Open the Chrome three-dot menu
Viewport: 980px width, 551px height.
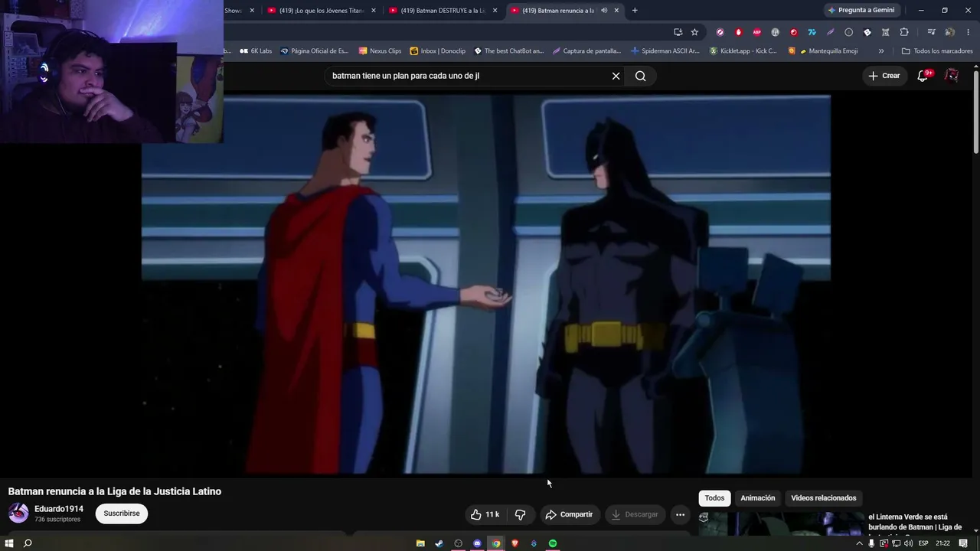[x=969, y=32]
